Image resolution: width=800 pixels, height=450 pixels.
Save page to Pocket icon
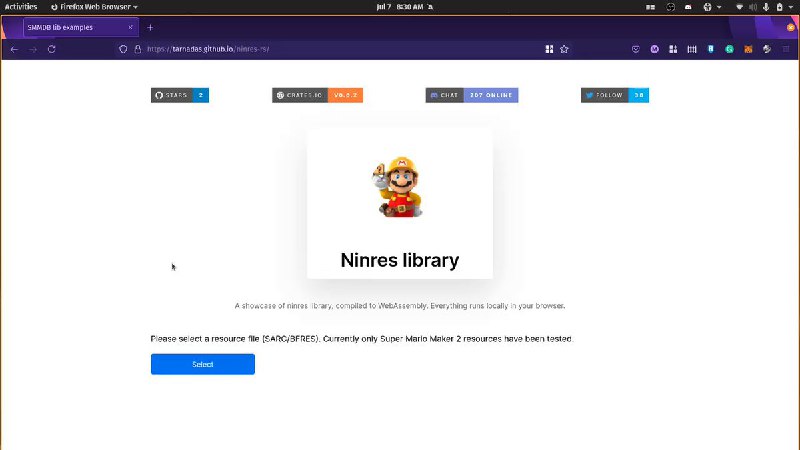636,49
